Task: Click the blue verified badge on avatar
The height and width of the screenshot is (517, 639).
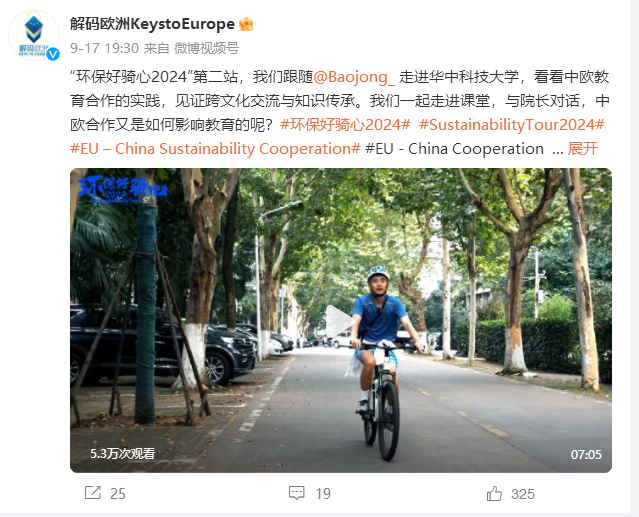Action: point(53,54)
